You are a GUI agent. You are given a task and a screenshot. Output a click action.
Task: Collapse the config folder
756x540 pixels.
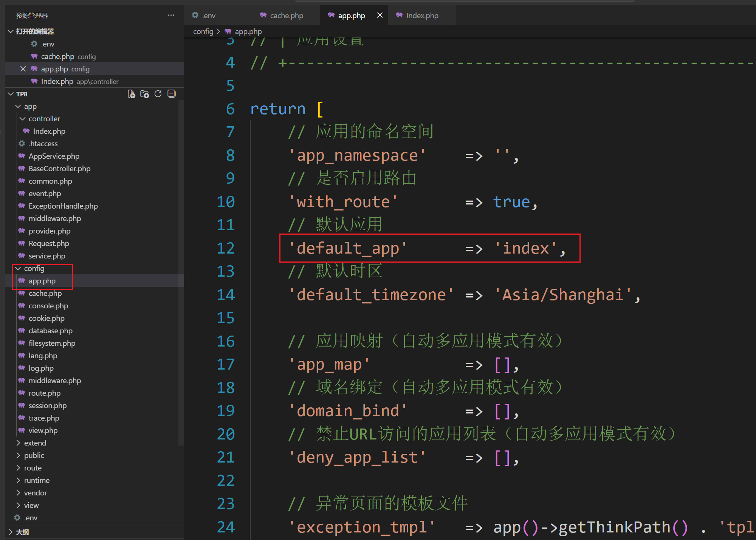[x=18, y=268]
